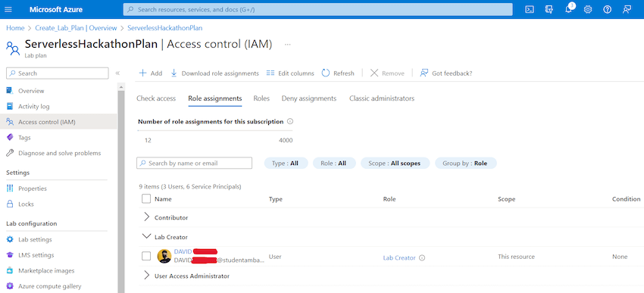Click DAVID's user avatar
This screenshot has height=293, width=644.
(164, 256)
